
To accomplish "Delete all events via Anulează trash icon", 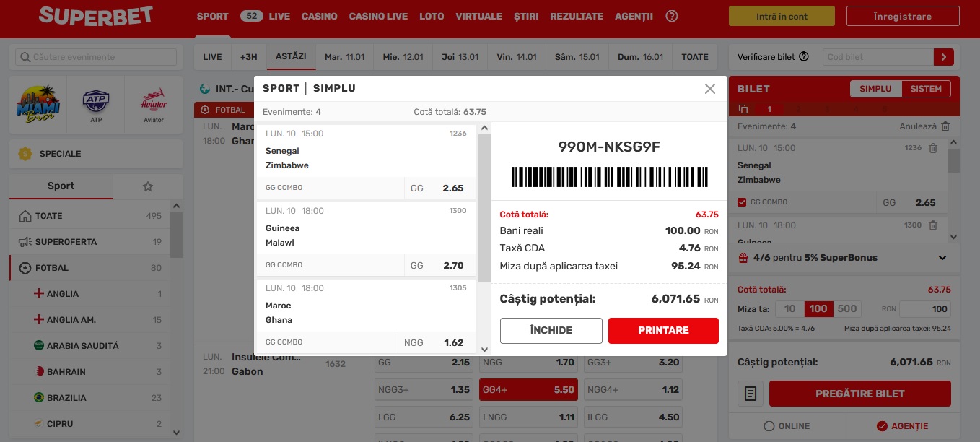I will pos(945,126).
